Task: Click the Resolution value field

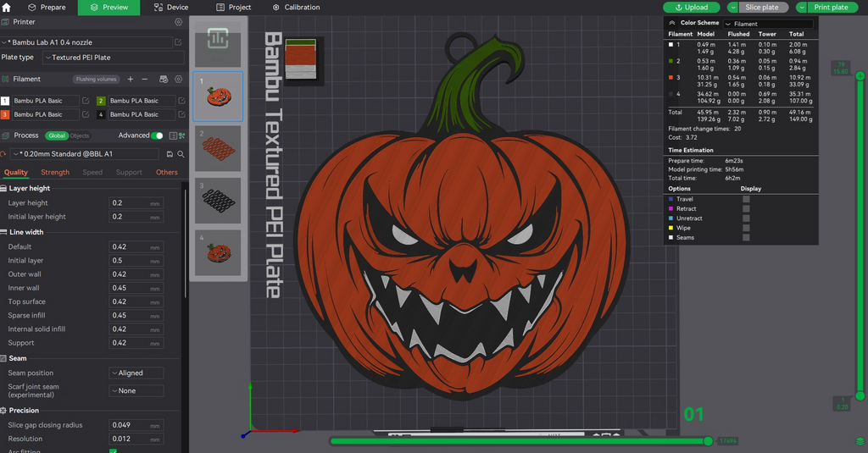Action: click(136, 439)
